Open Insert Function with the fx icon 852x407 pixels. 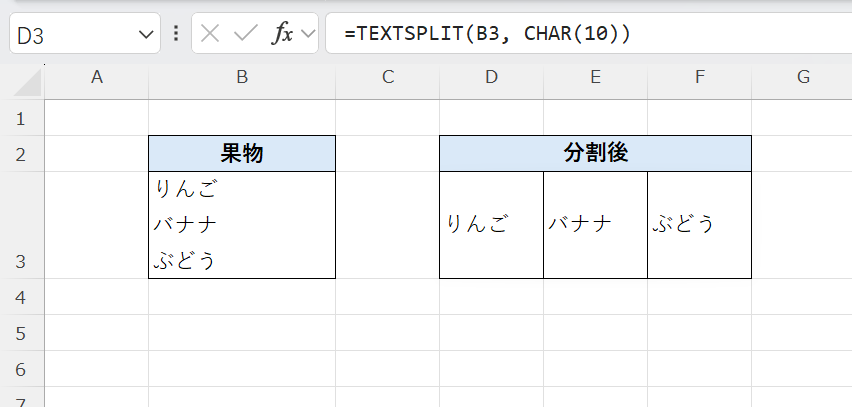pos(283,33)
